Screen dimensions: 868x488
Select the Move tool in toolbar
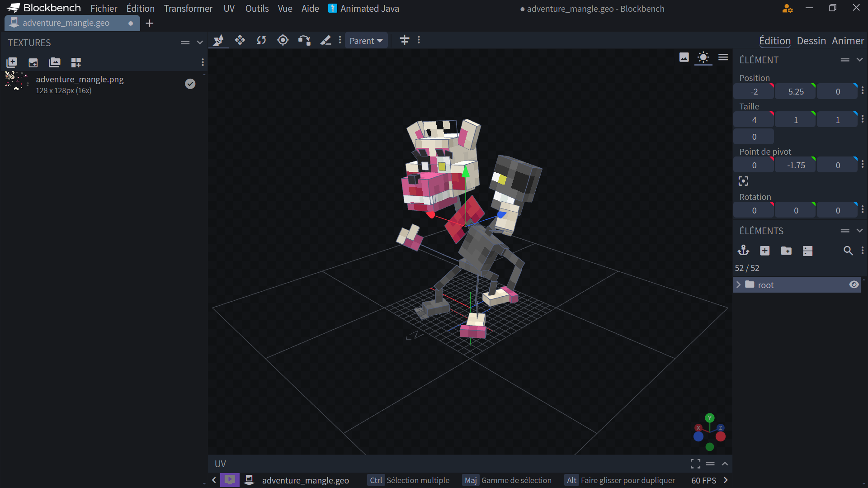point(219,41)
